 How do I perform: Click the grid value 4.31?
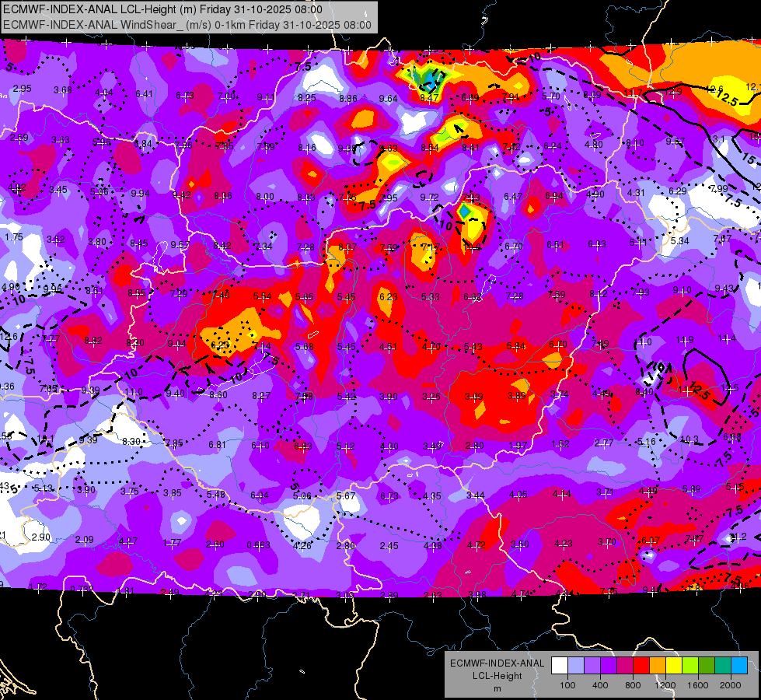(636, 192)
